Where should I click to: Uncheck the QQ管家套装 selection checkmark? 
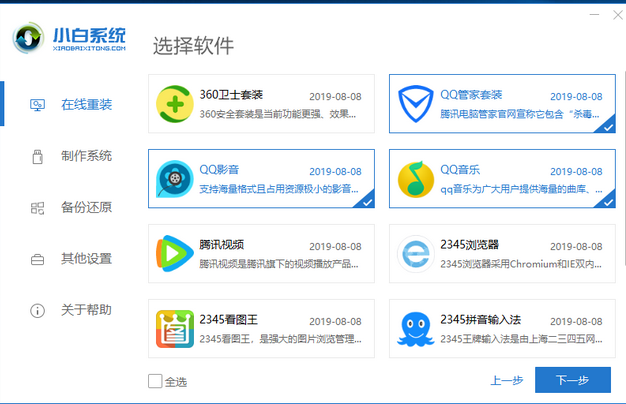(x=608, y=127)
